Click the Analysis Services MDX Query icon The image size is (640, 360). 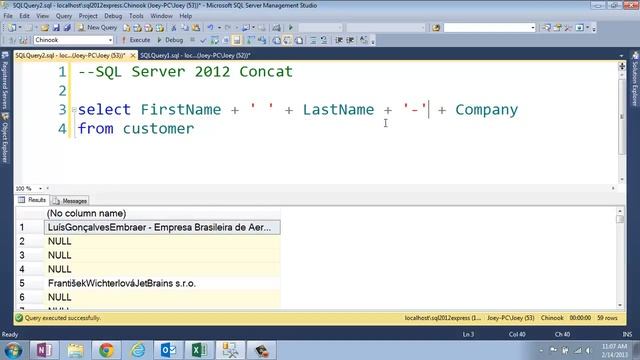[138, 27]
